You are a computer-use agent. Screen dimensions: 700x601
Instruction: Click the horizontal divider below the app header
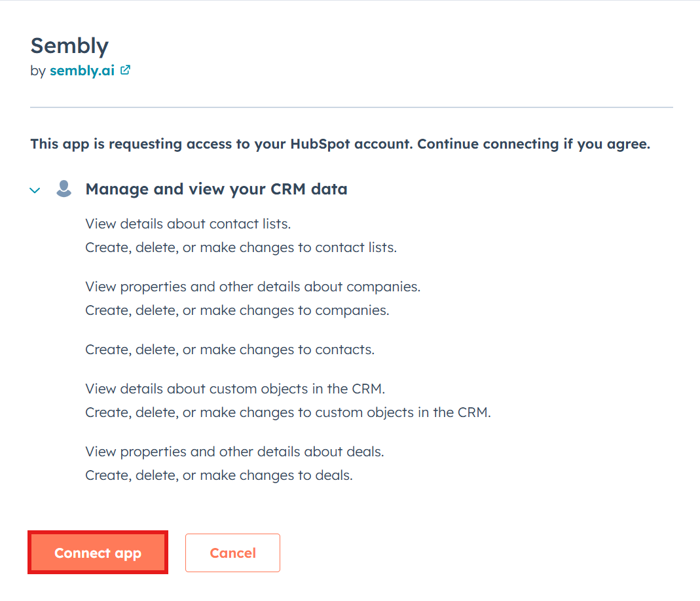(x=351, y=107)
